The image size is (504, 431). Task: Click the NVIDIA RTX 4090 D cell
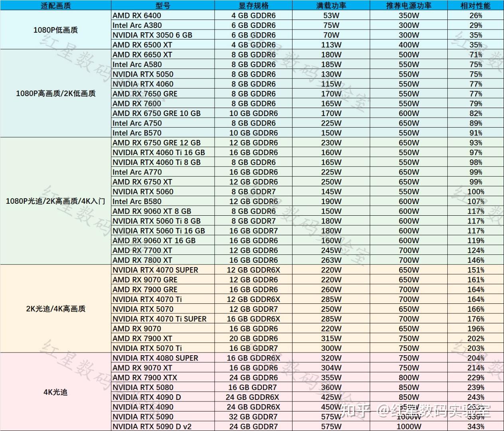pyautogui.click(x=163, y=397)
